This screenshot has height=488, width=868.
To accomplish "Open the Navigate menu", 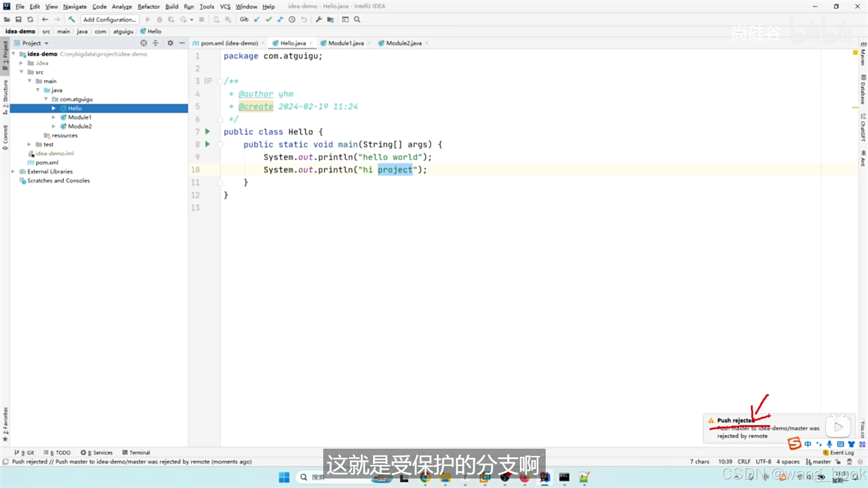I will pyautogui.click(x=75, y=6).
